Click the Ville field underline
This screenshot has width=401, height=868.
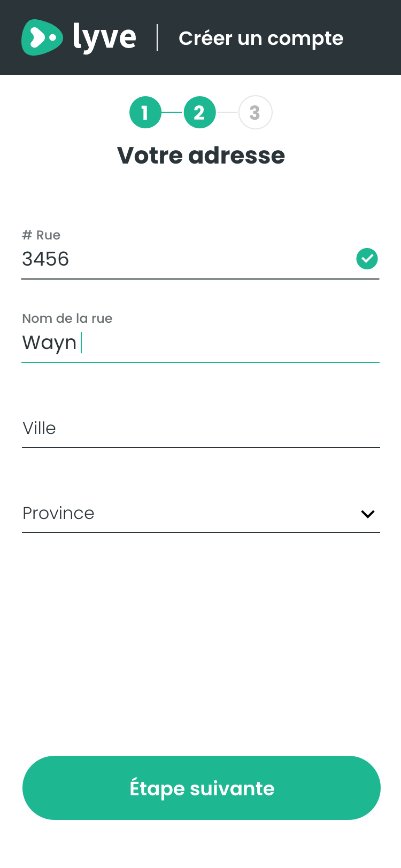click(200, 447)
